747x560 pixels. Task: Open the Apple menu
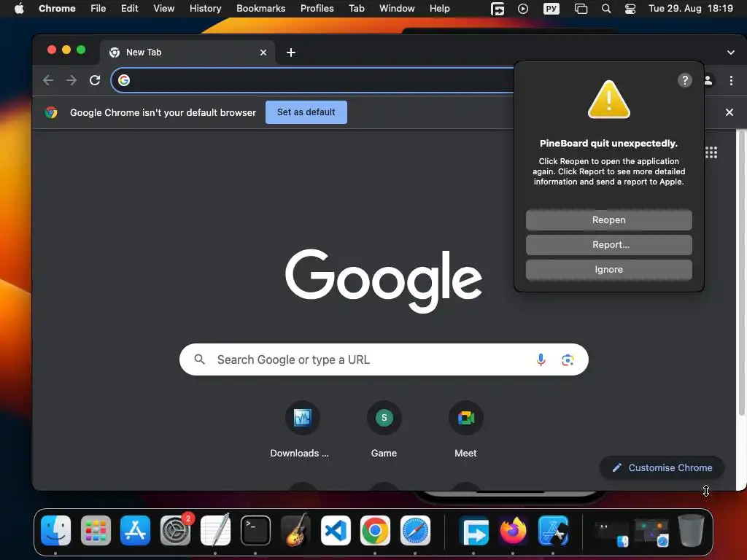coord(19,9)
